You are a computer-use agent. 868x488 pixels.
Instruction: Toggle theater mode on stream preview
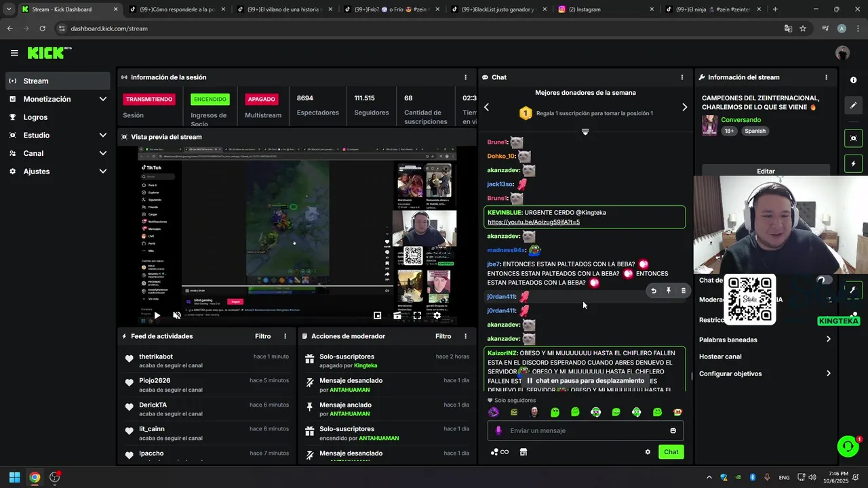tap(397, 315)
